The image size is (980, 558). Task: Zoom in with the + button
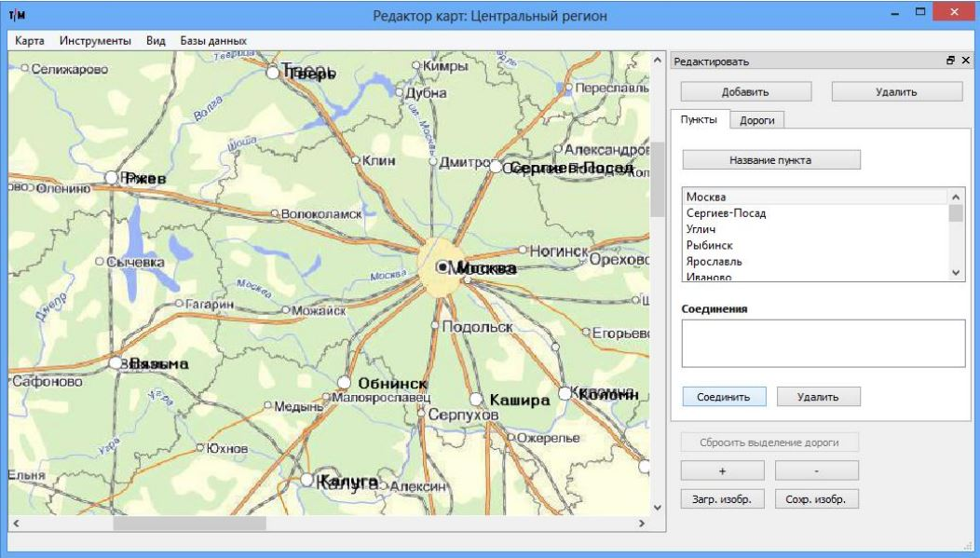coord(723,470)
